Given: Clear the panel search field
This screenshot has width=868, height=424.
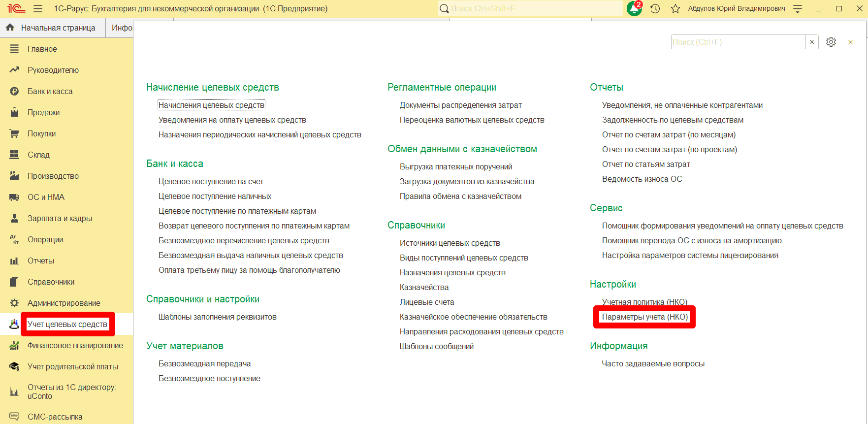Looking at the screenshot, I should [812, 42].
